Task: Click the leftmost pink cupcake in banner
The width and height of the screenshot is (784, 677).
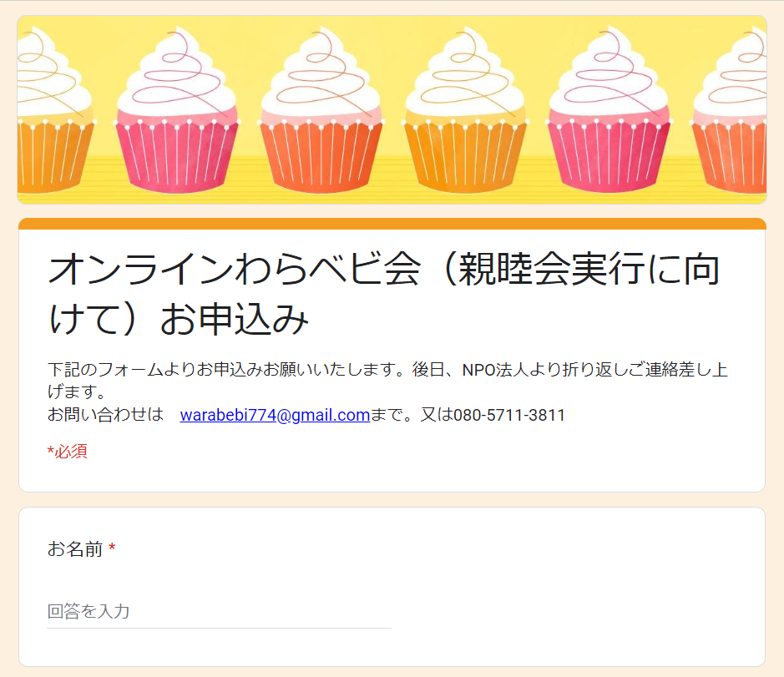Action: pos(177,110)
